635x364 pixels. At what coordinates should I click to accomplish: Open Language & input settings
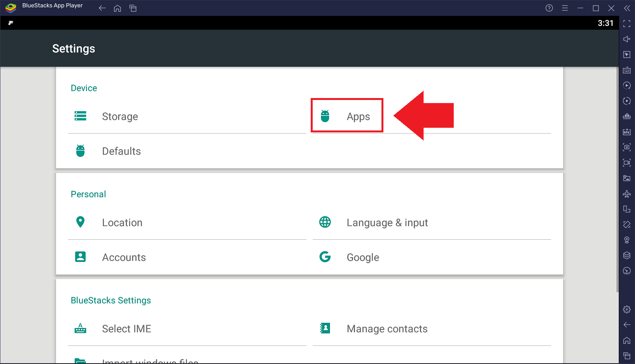pos(387,222)
